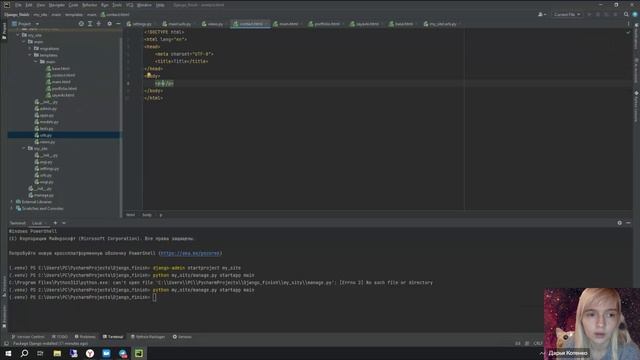Open Project tool window stripe button
Image resolution: width=640 pixels, height=360 pixels.
[4, 31]
